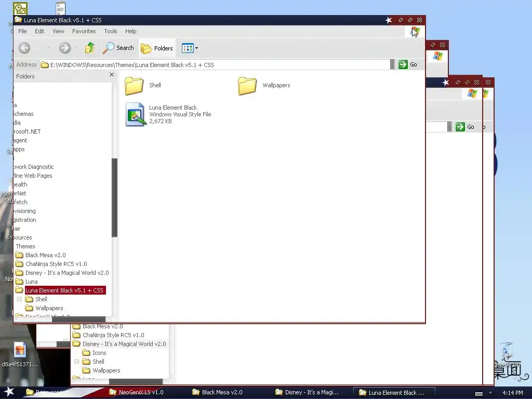This screenshot has width=532, height=399.
Task: Select ChaNinja Style RC5 v1.0 in back window
Action: tap(109, 335)
